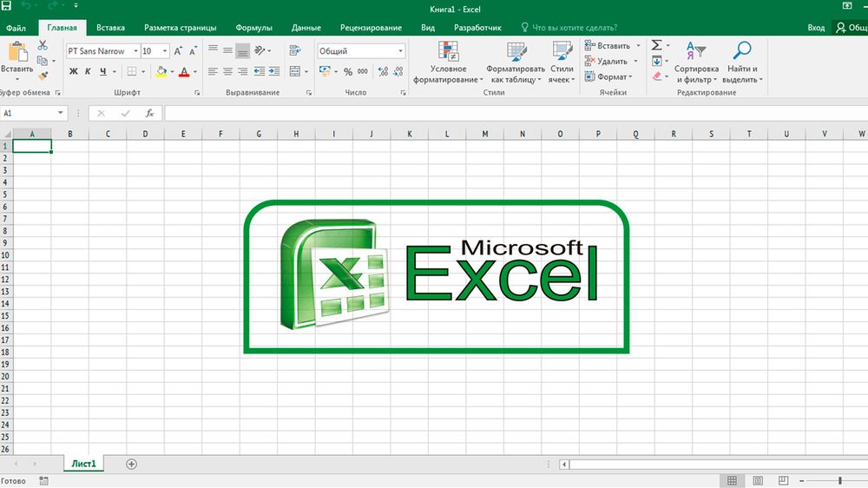The height and width of the screenshot is (488, 868).
Task: Switch to Page Layout view icon
Action: tap(758, 480)
